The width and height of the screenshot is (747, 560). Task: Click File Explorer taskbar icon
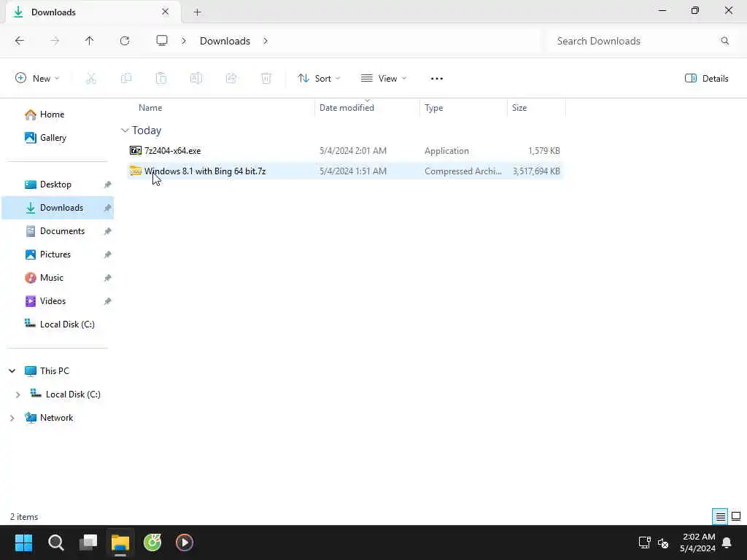(120, 542)
